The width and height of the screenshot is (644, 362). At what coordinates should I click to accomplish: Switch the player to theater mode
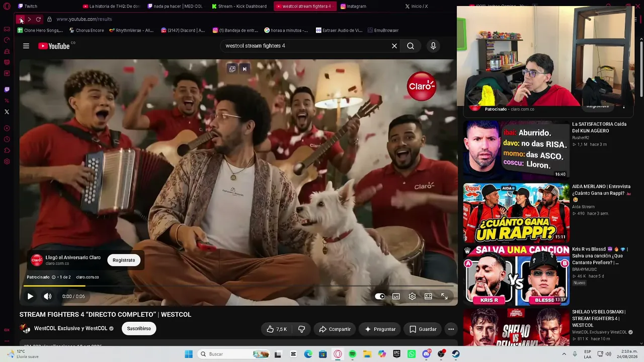[x=428, y=297]
